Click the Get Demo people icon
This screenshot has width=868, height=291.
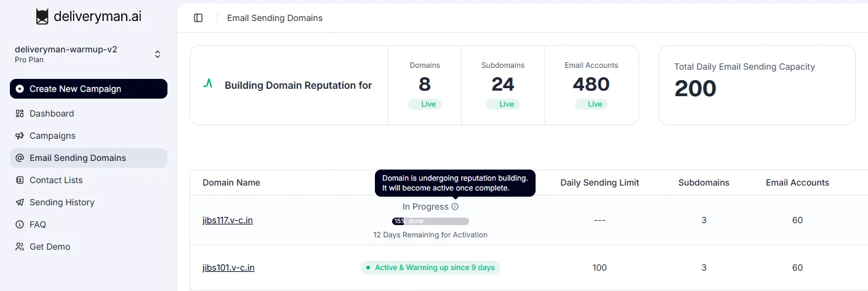(20, 247)
